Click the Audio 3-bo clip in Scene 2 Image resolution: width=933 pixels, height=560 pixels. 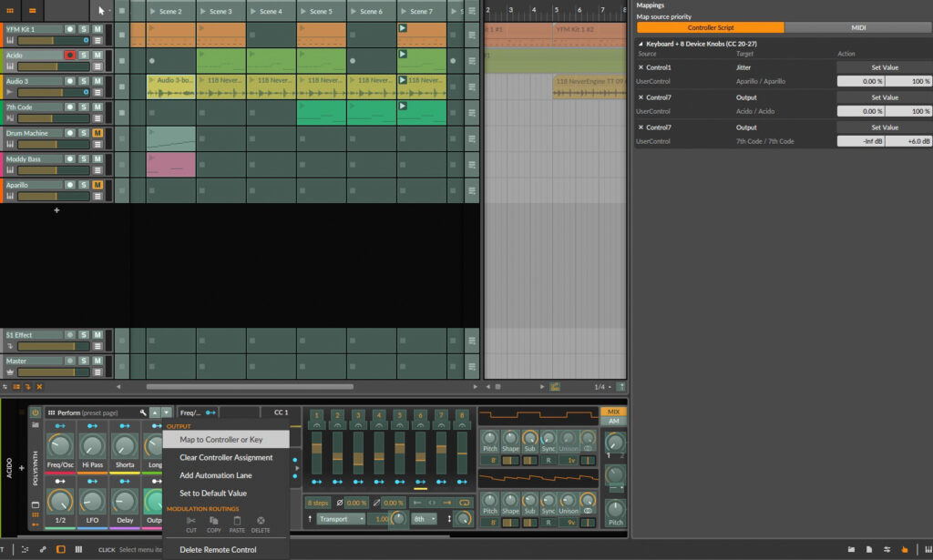click(170, 87)
